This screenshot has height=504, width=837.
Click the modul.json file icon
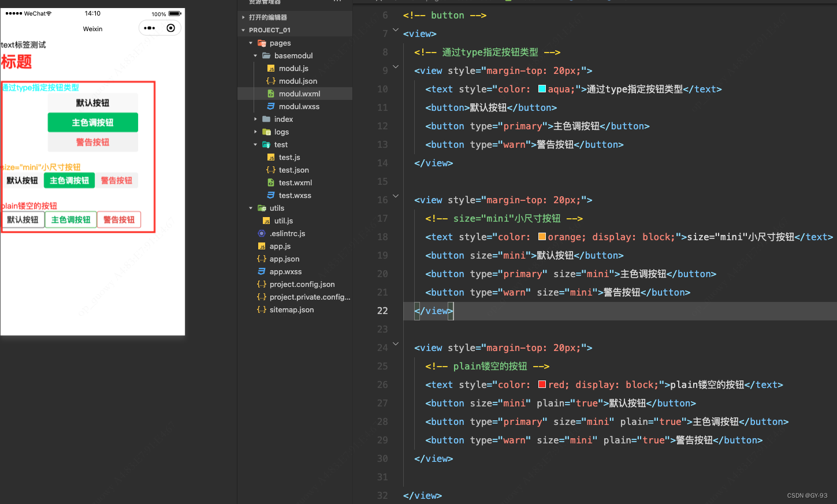click(x=271, y=81)
